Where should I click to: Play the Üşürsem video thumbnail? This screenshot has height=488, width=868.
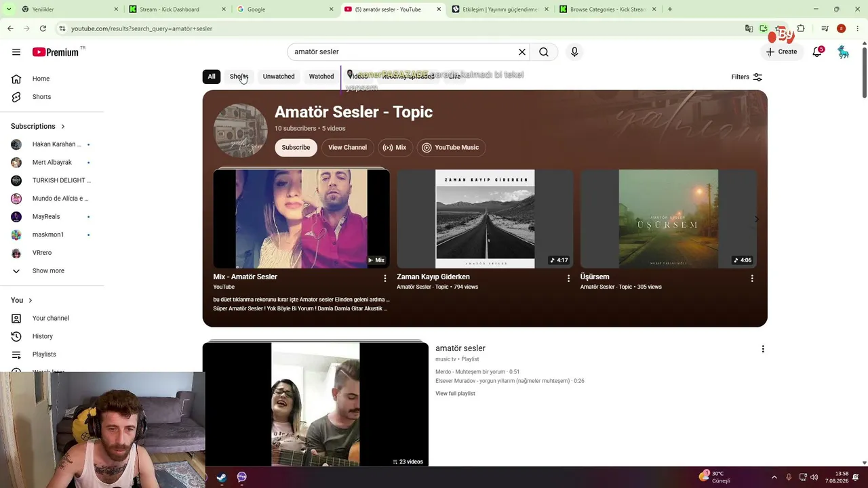[x=669, y=219]
